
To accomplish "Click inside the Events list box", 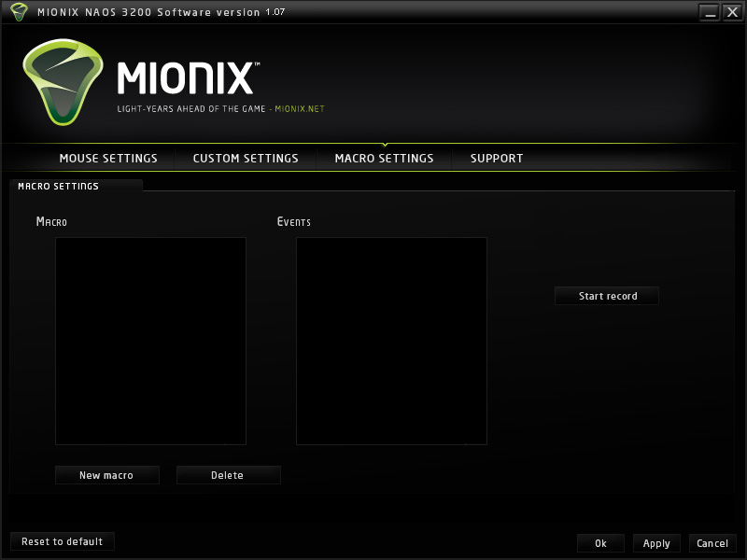I will 391,341.
